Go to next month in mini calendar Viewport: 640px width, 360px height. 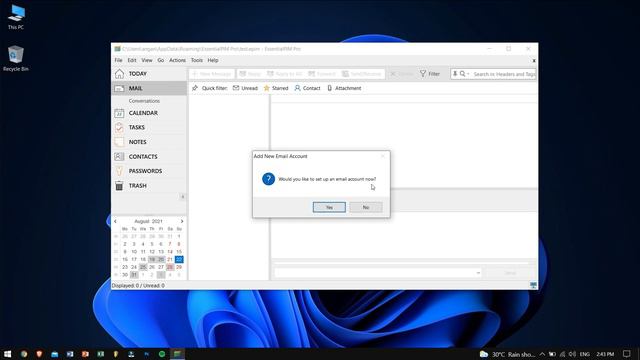pyautogui.click(x=182, y=221)
